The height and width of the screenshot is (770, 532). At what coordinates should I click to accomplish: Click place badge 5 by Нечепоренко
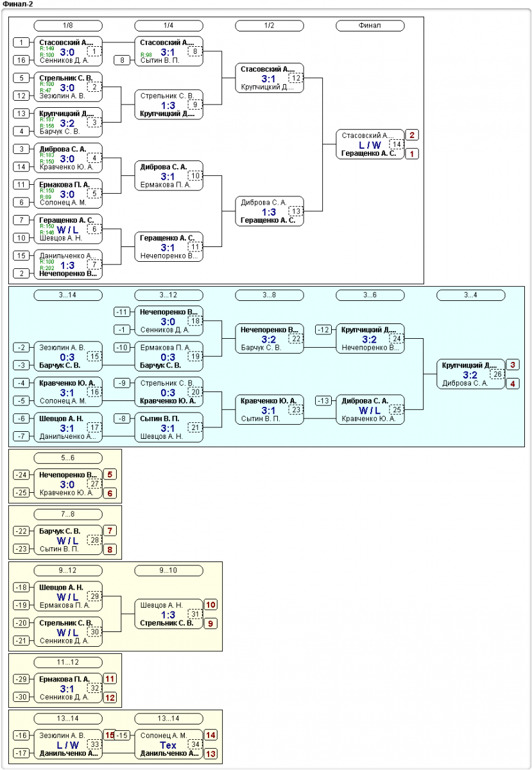coord(110,474)
